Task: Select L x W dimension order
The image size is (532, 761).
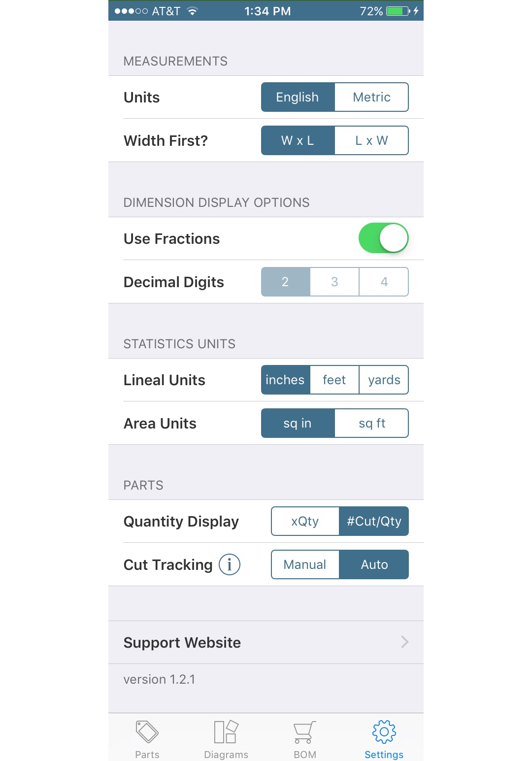Action: point(372,140)
